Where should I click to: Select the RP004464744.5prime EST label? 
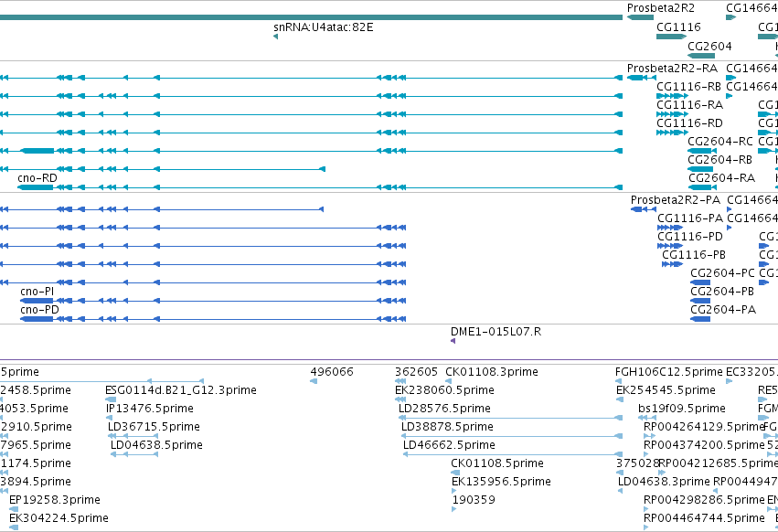704,518
